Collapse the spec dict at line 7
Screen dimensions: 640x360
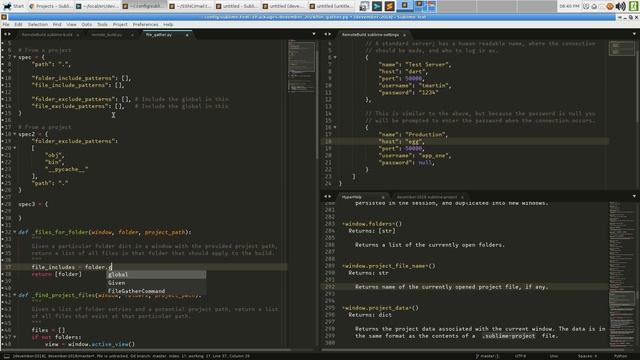click(x=15, y=57)
